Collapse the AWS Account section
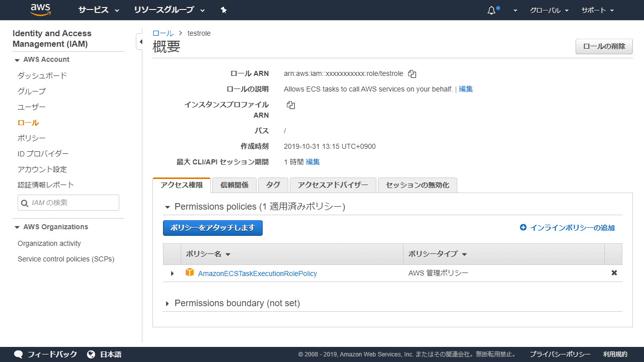The height and width of the screenshot is (362, 644). [18, 60]
